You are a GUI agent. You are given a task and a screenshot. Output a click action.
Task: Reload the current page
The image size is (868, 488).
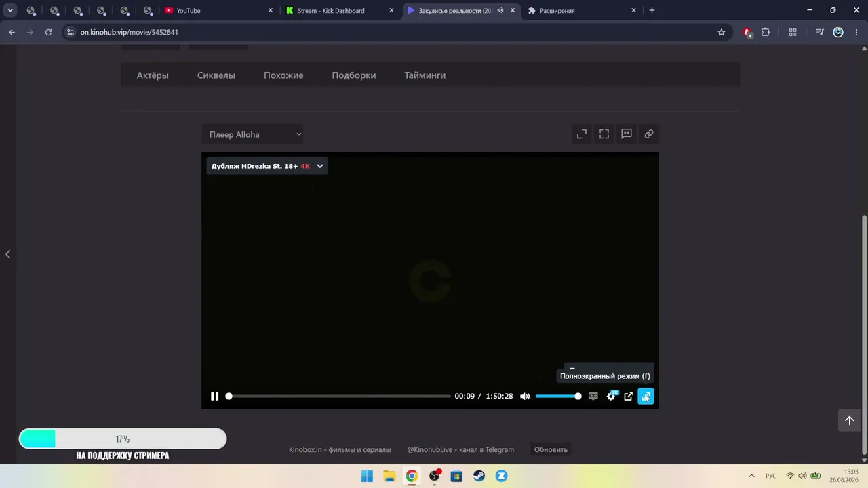pyautogui.click(x=48, y=32)
